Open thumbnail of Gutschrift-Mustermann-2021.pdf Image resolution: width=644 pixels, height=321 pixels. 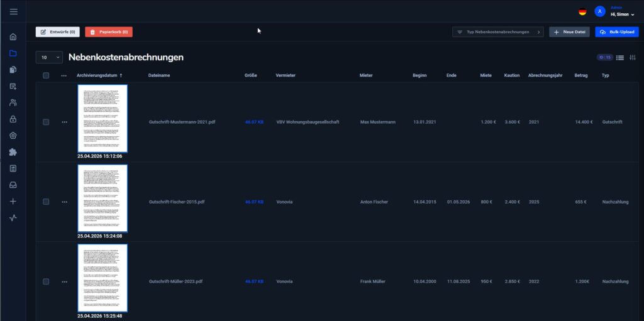point(103,119)
